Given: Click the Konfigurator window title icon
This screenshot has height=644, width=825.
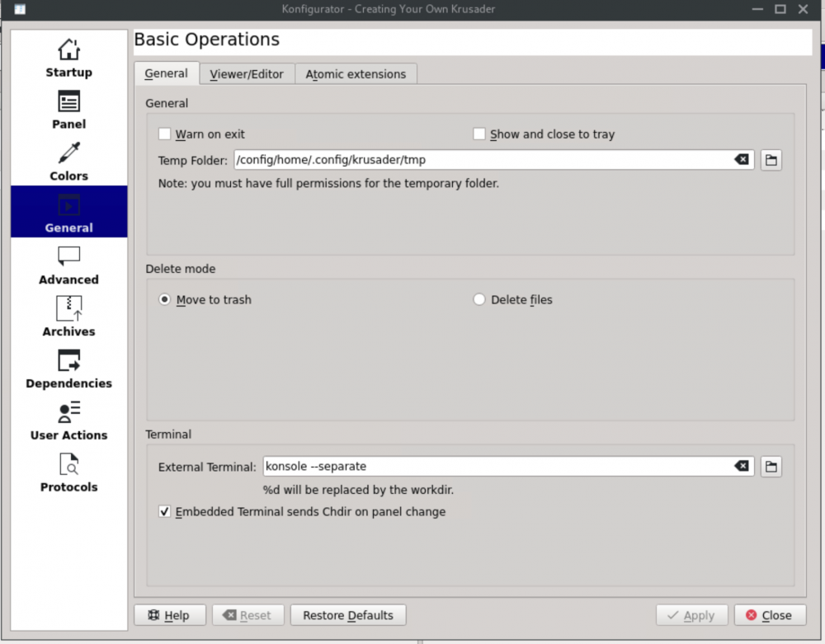Looking at the screenshot, I should tap(20, 9).
